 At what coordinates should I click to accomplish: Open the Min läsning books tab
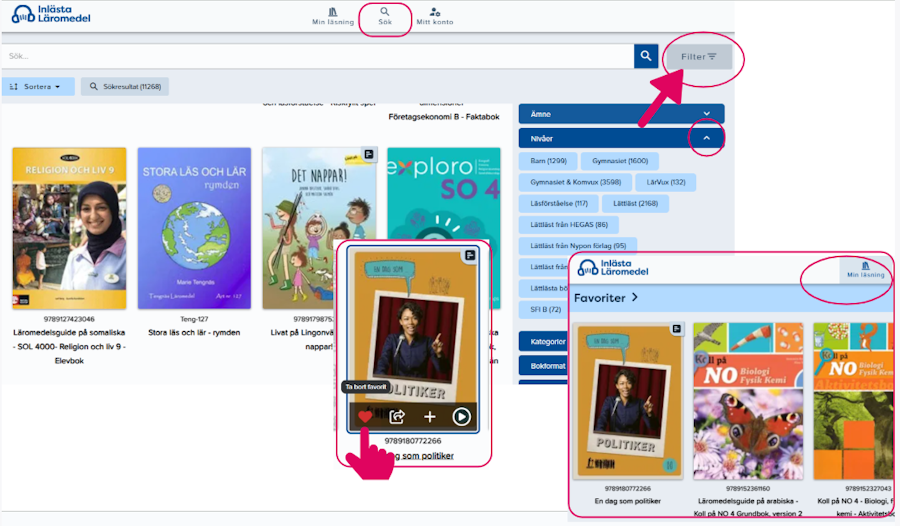click(333, 15)
